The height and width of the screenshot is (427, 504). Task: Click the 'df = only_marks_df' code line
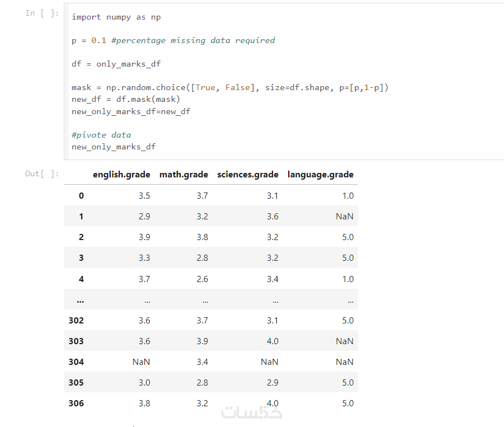pos(116,64)
